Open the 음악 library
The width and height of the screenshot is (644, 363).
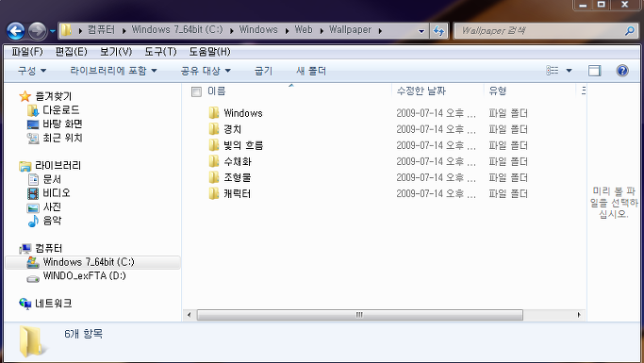[44, 221]
